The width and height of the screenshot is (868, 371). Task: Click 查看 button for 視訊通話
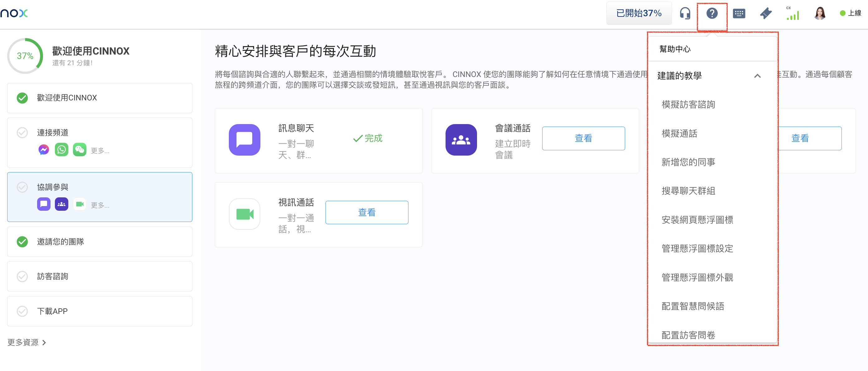coord(367,212)
